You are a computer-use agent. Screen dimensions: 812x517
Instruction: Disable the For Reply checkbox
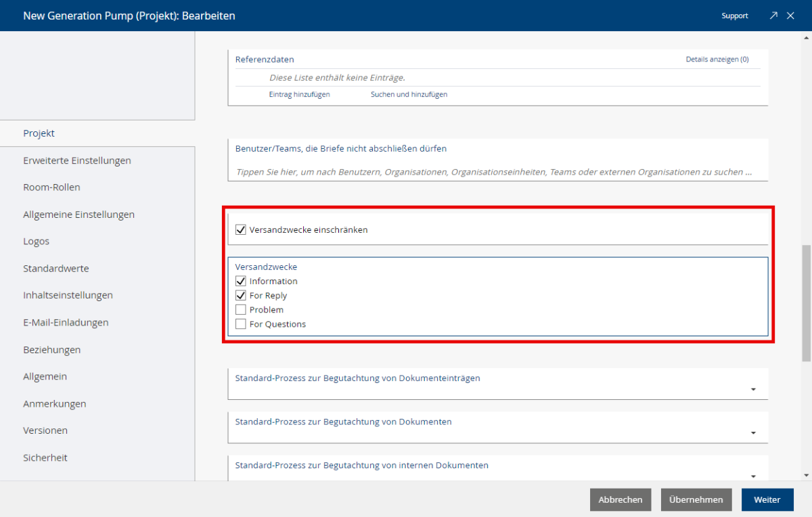tap(241, 296)
